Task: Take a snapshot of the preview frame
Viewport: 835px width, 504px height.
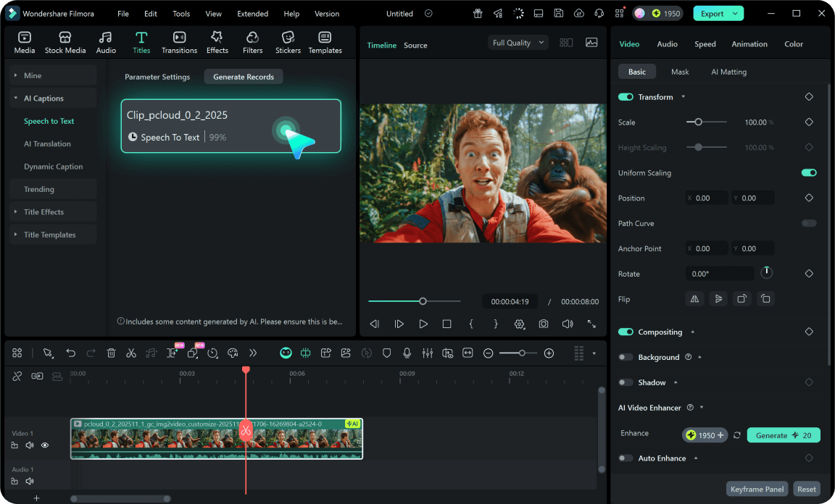Action: (x=544, y=324)
